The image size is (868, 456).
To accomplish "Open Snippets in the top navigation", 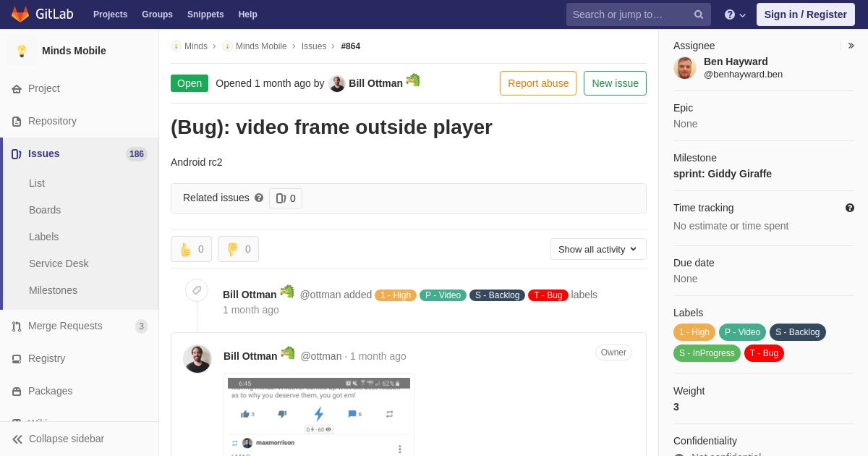I will coord(205,14).
